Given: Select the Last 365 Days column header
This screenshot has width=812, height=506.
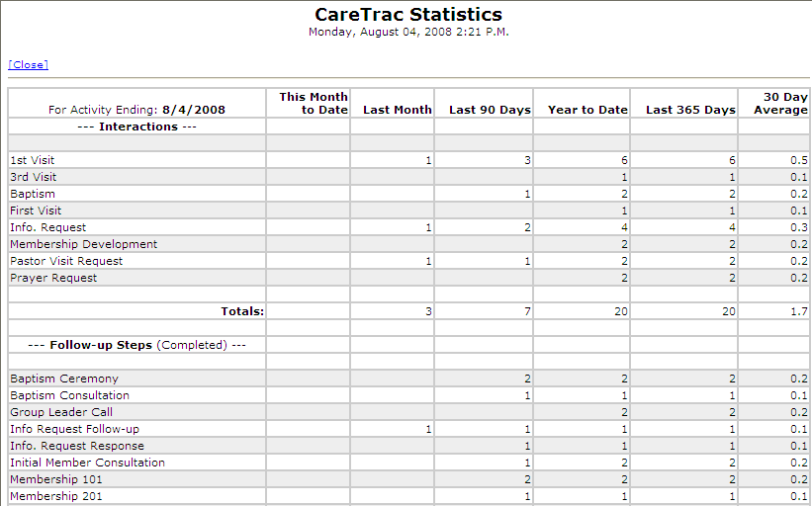Looking at the screenshot, I should click(x=690, y=110).
